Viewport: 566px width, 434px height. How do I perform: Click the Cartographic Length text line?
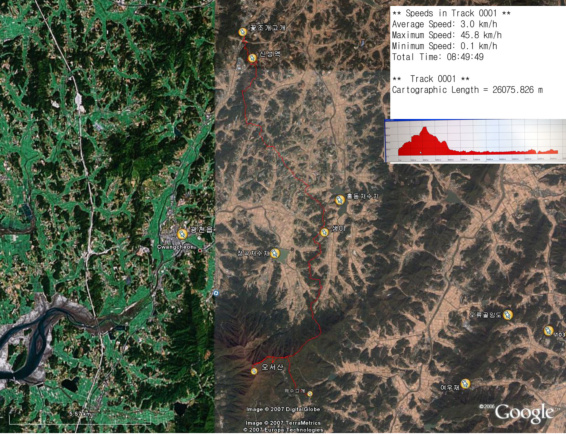point(467,90)
